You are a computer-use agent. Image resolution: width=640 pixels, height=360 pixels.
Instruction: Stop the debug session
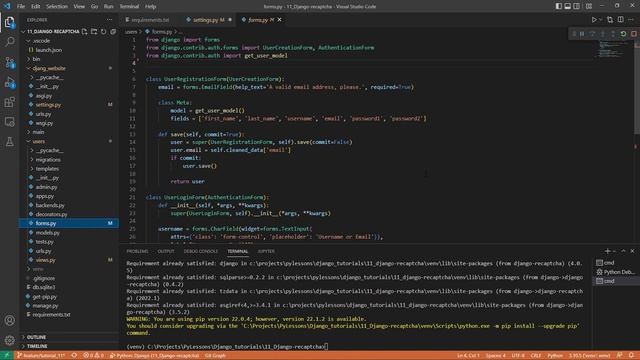click(x=633, y=34)
